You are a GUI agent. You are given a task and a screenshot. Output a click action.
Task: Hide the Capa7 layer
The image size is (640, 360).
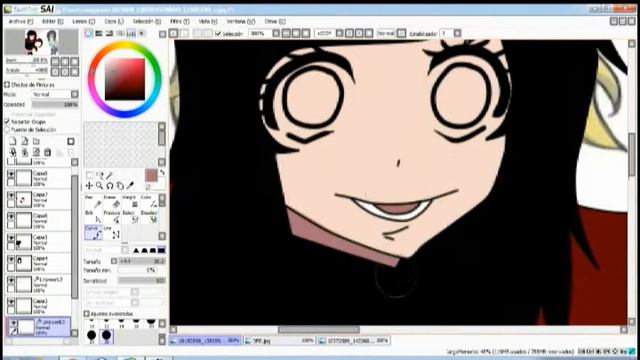[11, 196]
